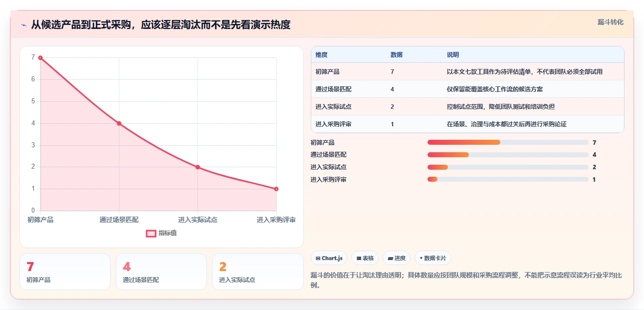Image resolution: width=644 pixels, height=310 pixels.
Task: Click the pink legend swatch for 指标值
Action: [x=151, y=233]
